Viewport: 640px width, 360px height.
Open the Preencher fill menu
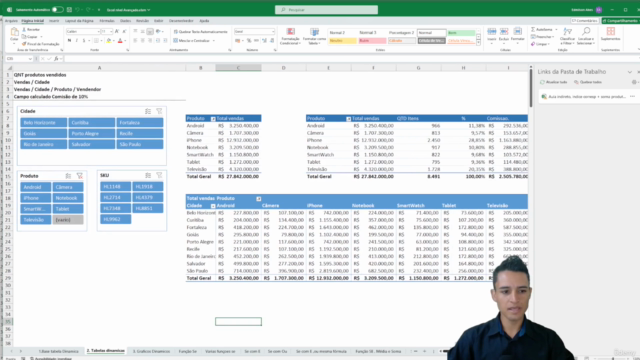[x=542, y=37]
